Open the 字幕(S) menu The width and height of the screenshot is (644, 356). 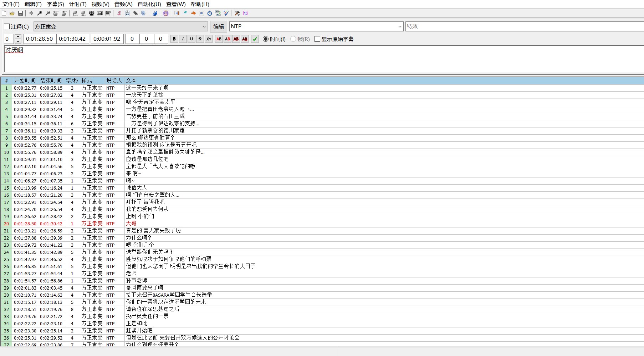(55, 4)
